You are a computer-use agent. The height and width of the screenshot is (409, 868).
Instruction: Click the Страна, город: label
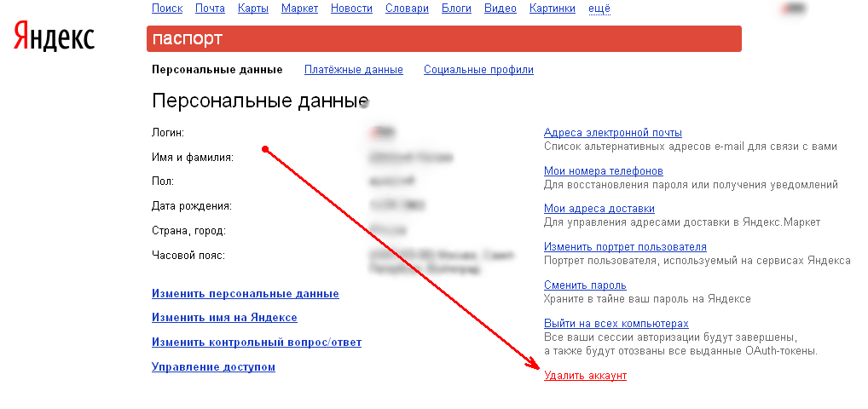[x=188, y=231]
